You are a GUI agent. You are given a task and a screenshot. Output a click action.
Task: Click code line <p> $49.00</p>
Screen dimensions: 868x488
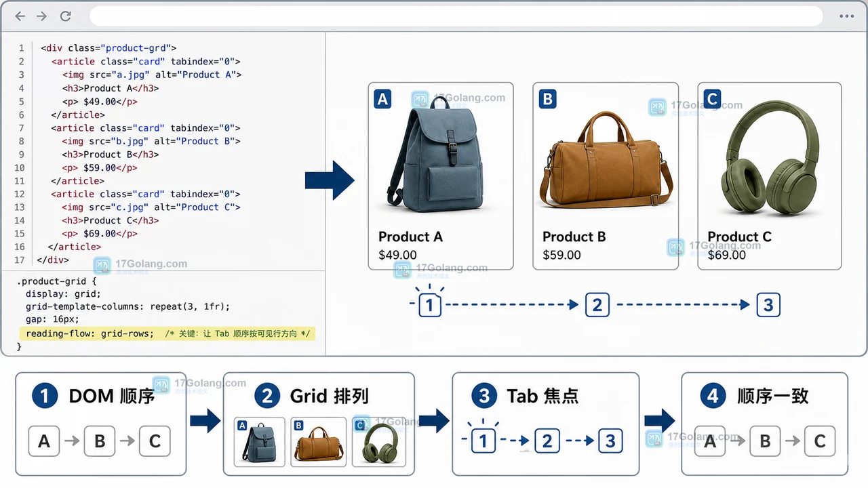[x=100, y=102]
